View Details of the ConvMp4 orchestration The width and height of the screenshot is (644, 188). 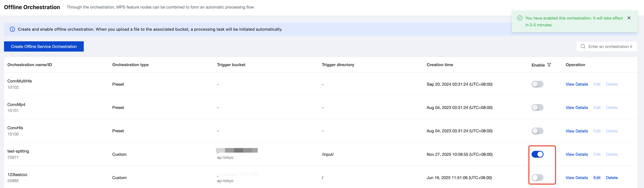pos(577,107)
